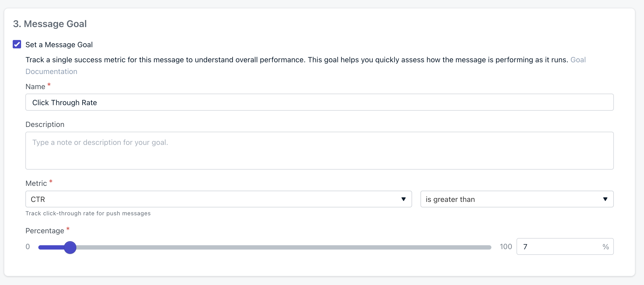Click the "3. Message Goal" section heading
The image size is (644, 285).
50,23
